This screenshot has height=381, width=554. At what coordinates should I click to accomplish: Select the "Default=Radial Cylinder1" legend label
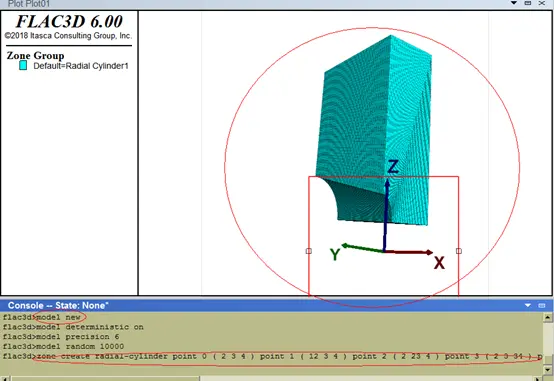pyautogui.click(x=81, y=66)
